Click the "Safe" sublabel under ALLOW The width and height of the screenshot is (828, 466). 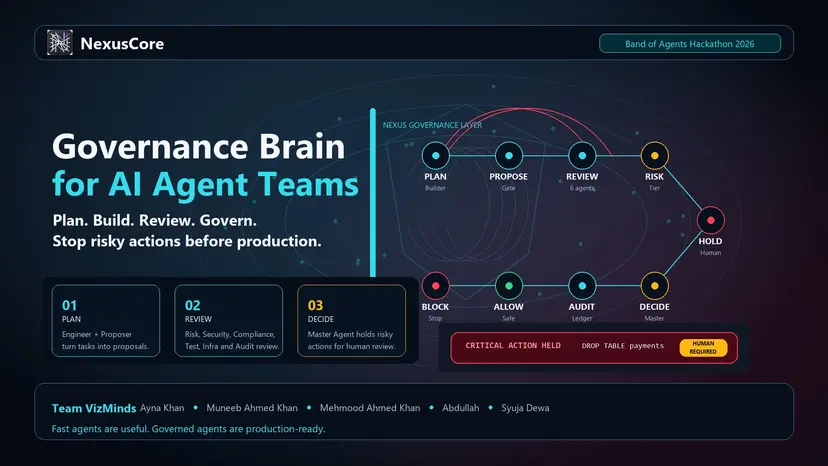click(x=509, y=318)
